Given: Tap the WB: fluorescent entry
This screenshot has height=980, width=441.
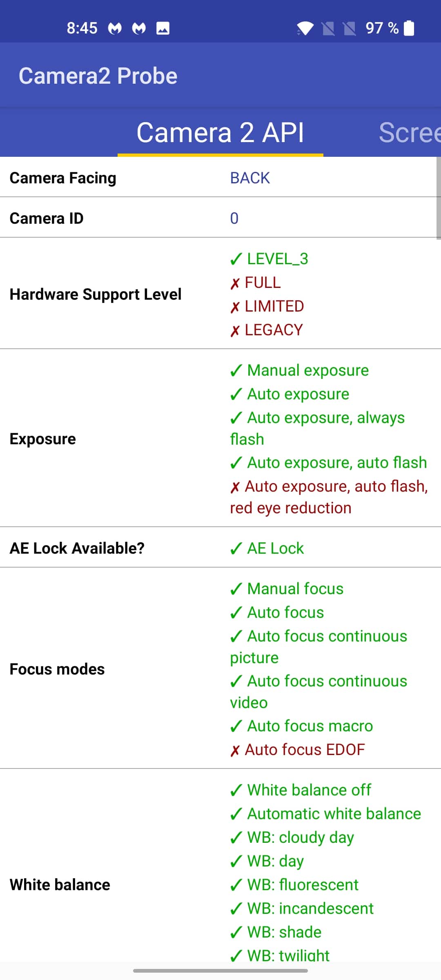Looking at the screenshot, I should (294, 885).
